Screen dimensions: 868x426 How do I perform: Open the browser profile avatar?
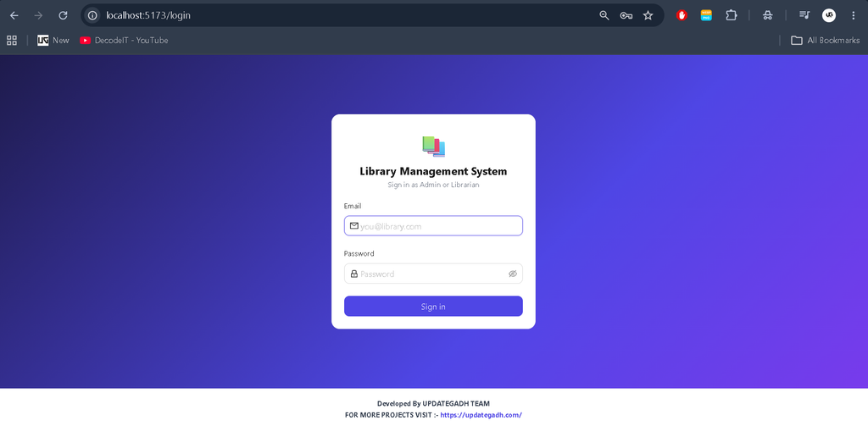[829, 15]
